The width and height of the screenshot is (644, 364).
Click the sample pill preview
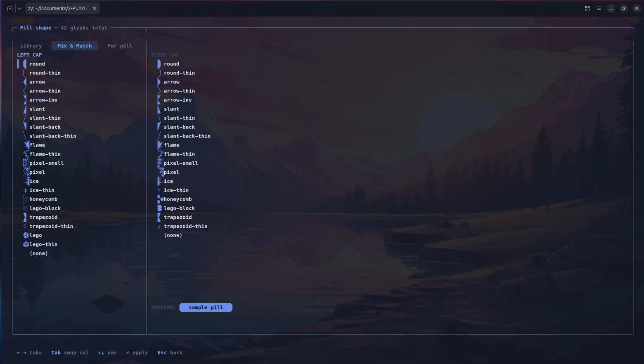point(206,307)
